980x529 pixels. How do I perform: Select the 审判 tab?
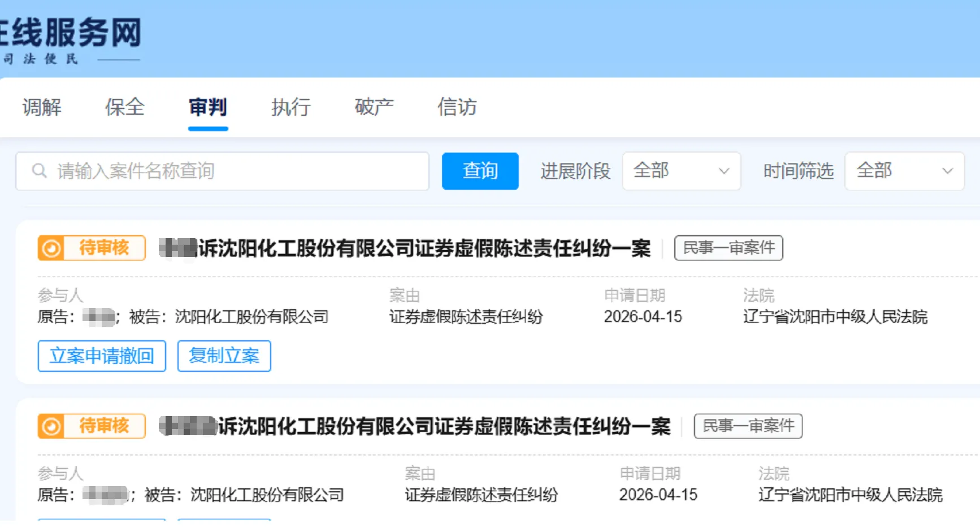pyautogui.click(x=208, y=107)
